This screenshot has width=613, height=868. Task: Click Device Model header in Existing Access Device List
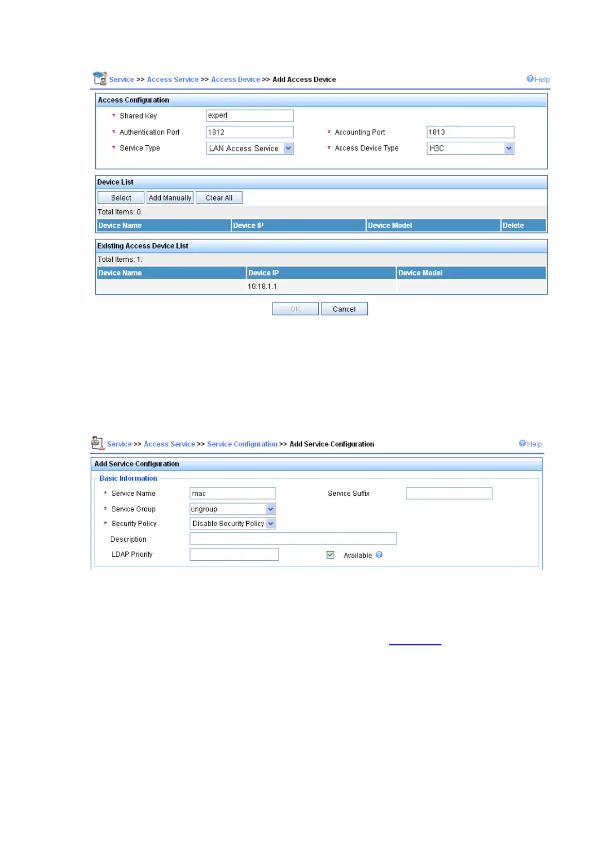(x=471, y=273)
